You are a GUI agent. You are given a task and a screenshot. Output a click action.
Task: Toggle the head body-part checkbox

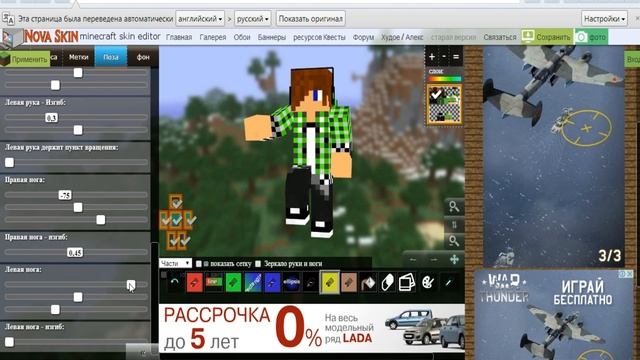click(x=176, y=202)
